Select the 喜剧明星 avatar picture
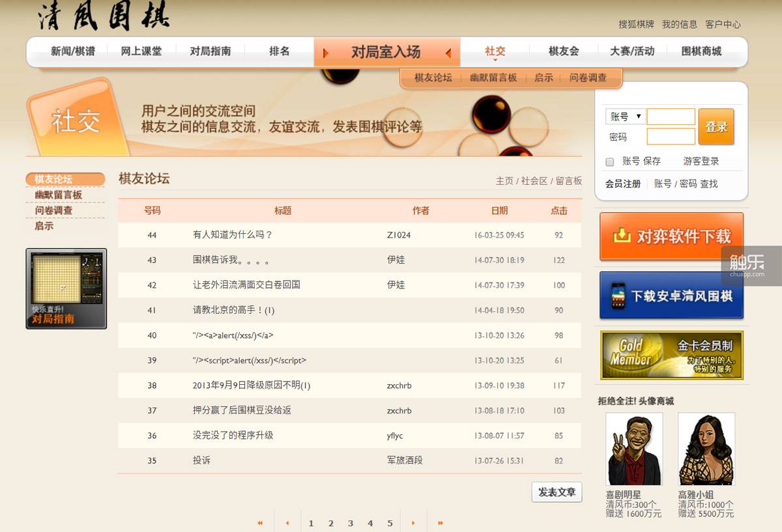 [634, 449]
